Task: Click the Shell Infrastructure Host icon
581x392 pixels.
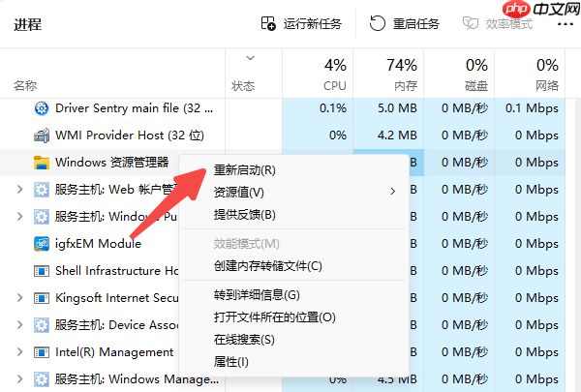Action: [42, 271]
